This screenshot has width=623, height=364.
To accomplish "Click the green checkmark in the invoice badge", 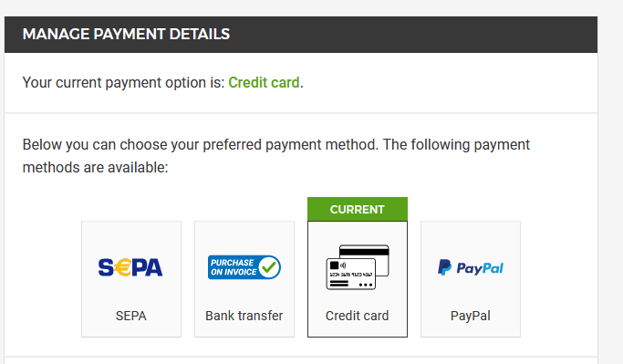I will (269, 267).
